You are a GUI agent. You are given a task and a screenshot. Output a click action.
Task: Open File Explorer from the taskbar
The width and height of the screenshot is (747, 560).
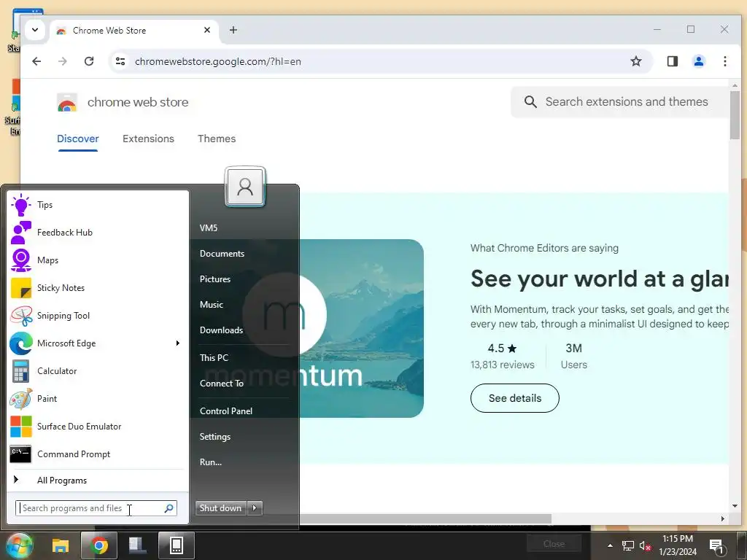tap(61, 545)
